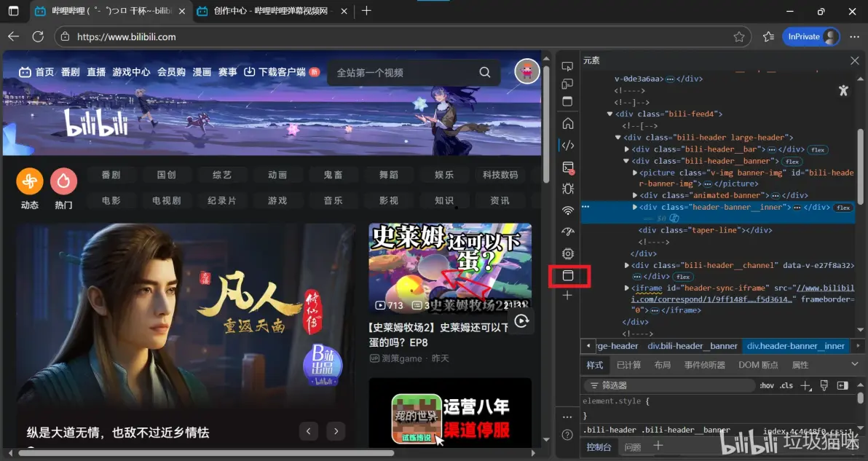Open a new browser tab
Screen dimensions: 868x461
366,11
